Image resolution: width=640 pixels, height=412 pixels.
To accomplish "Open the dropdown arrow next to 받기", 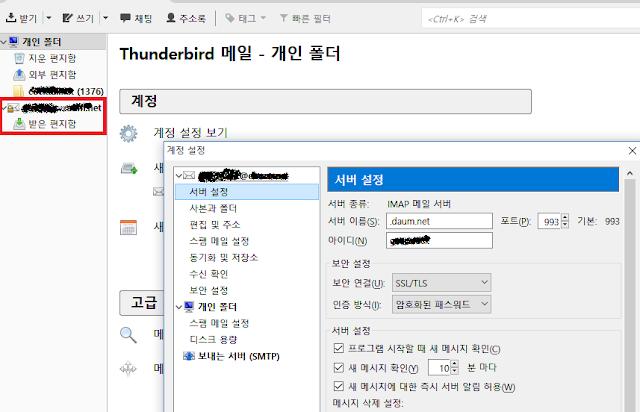I will 49,18.
